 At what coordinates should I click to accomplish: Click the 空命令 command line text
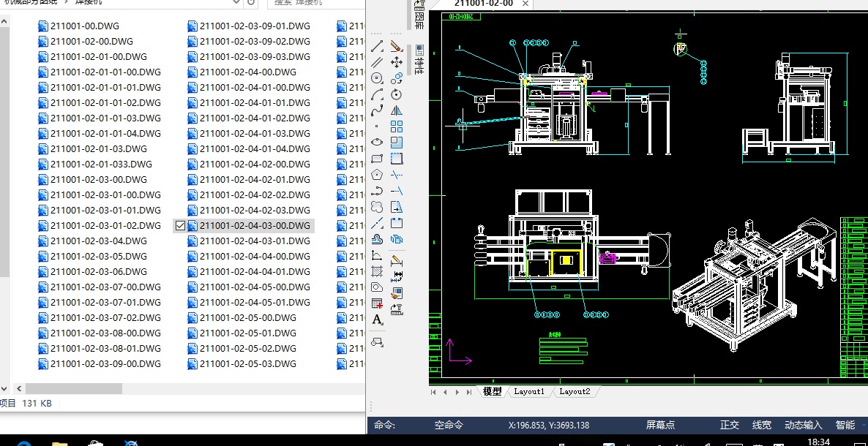coord(449,425)
